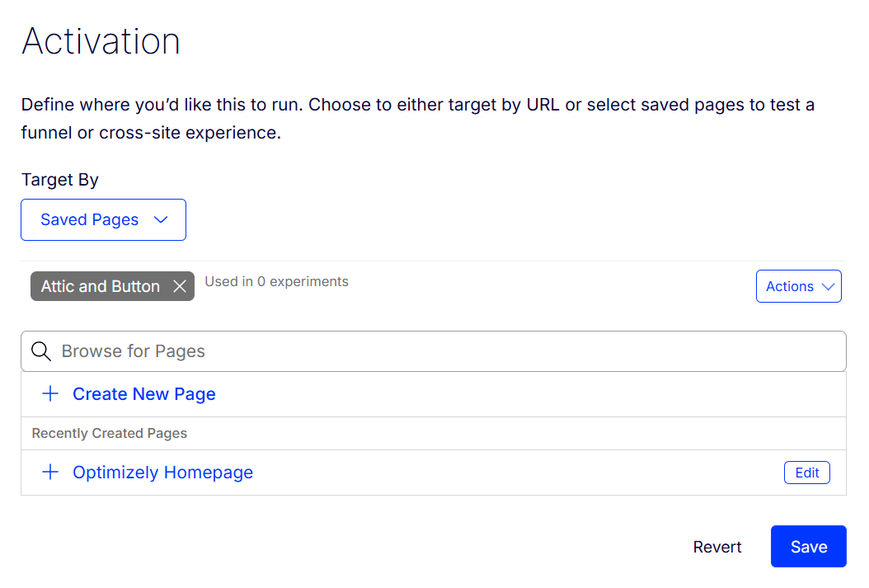
Task: Click the magnifier search icon
Action: tap(41, 351)
